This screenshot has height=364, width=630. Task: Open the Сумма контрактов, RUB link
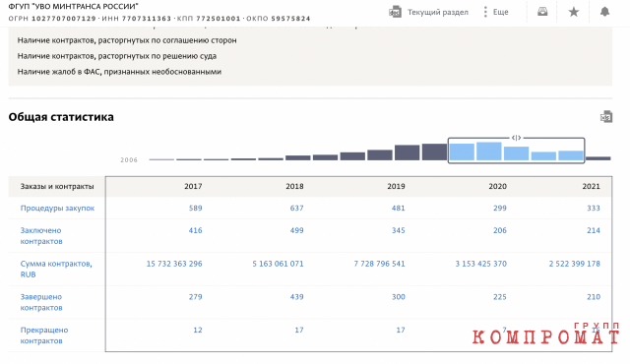[x=56, y=269]
